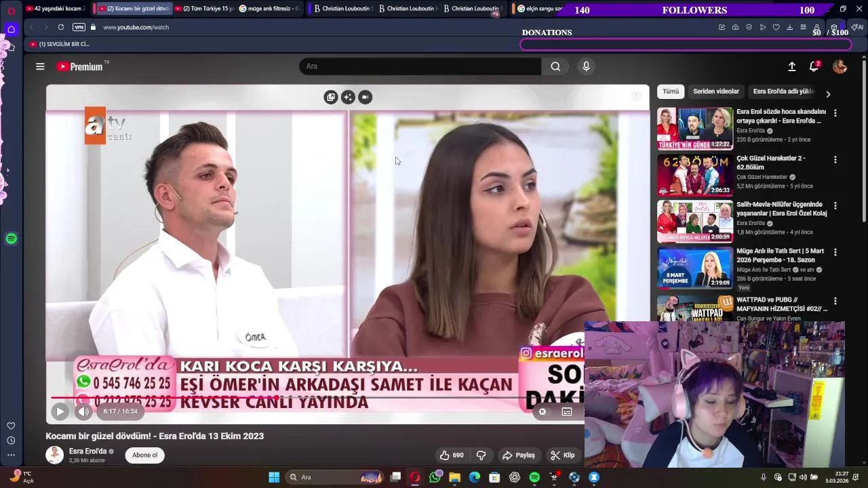The height and width of the screenshot is (488, 868).
Task: Open options for Salih-Mevla-Nilüfer video
Action: tap(835, 206)
